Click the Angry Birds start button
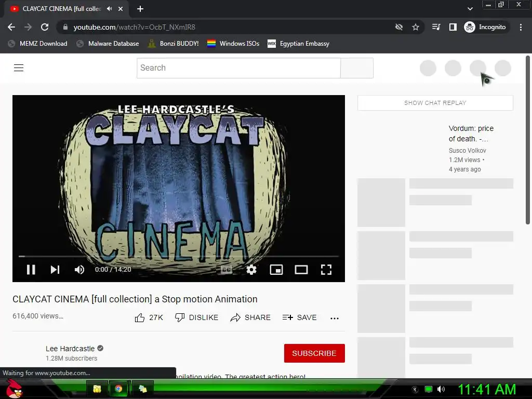Screen dimensions: 532x399 (14, 389)
